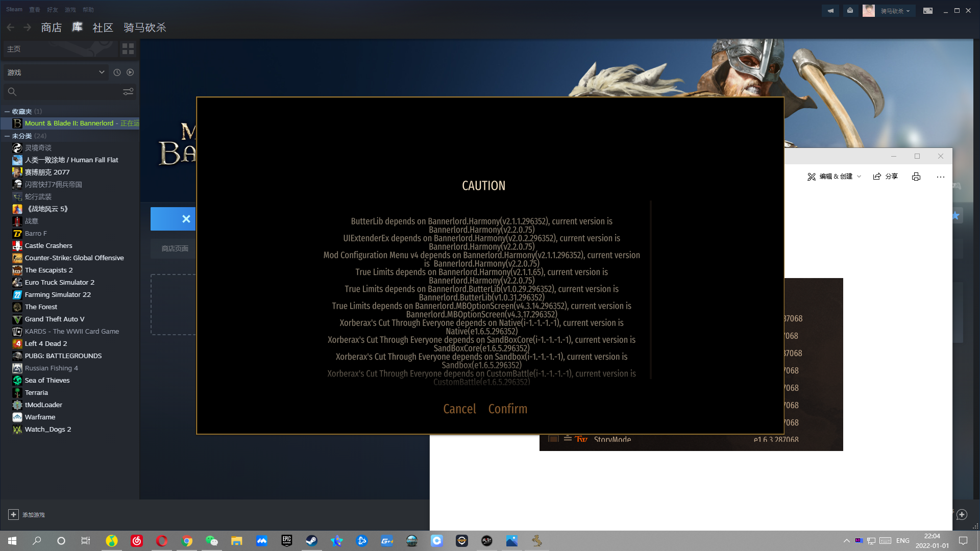This screenshot has width=980, height=551.
Task: Switch ENG input language
Action: [x=902, y=541]
